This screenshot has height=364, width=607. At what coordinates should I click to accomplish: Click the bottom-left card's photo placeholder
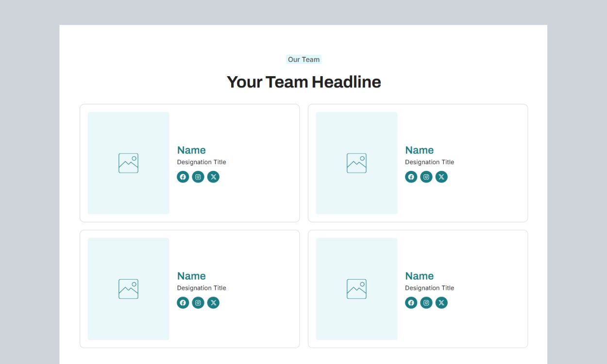point(128,289)
